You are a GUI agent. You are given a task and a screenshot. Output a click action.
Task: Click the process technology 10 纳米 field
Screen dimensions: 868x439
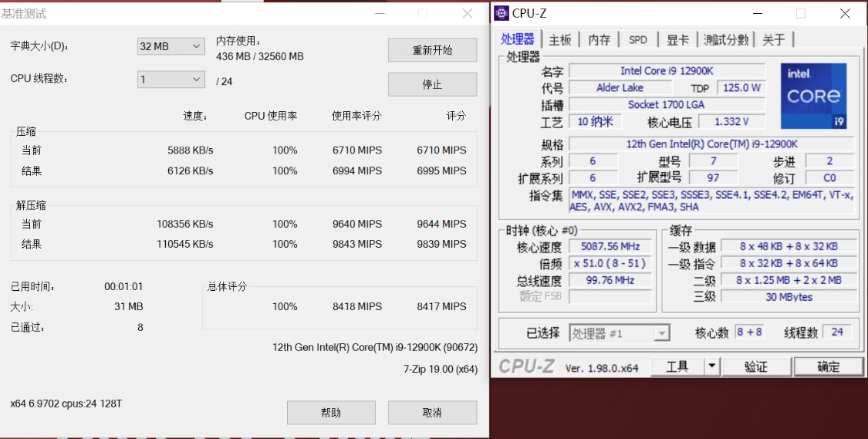pos(596,121)
